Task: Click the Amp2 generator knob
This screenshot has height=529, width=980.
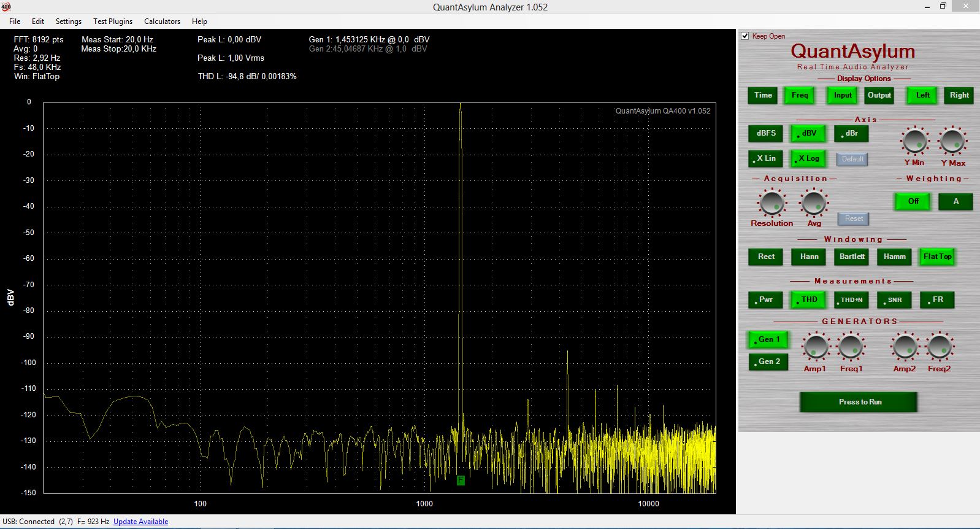Action: (x=905, y=347)
